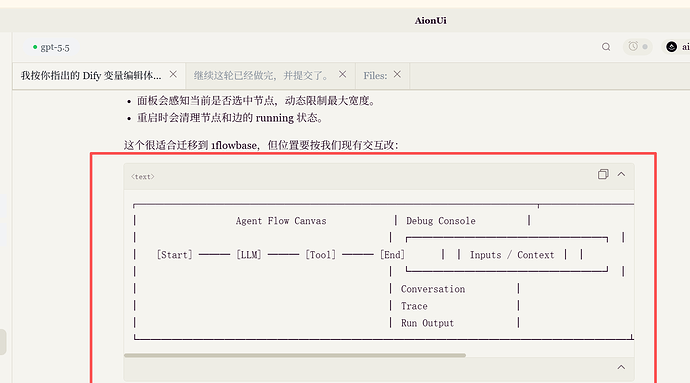Screen dimensions: 690x383
Task: Close the Files: tab
Action: (397, 74)
